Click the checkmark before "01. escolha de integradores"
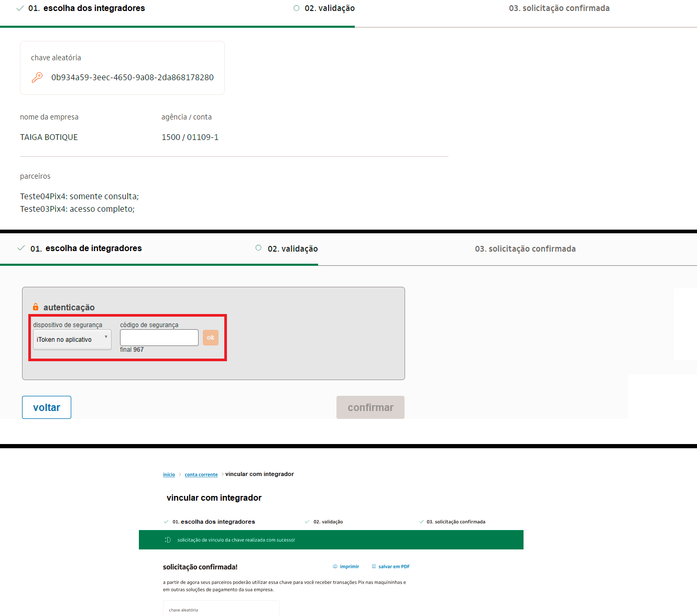The height and width of the screenshot is (616, 697). click(21, 248)
